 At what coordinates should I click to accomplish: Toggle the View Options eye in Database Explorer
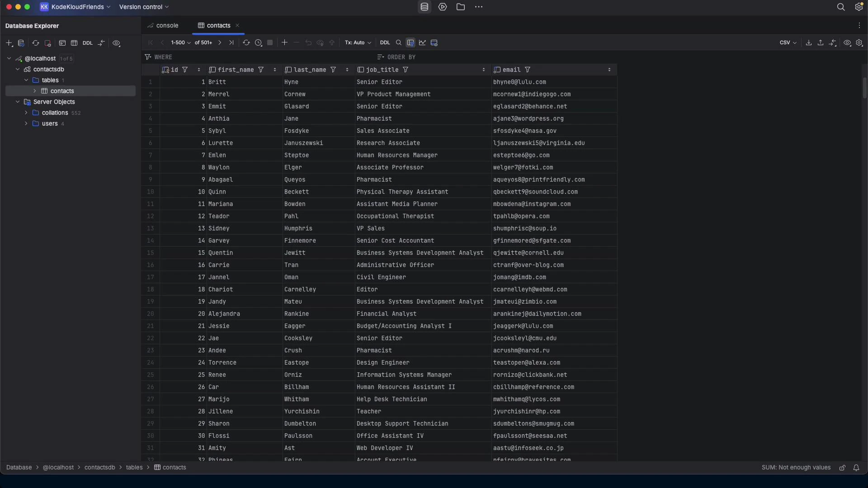click(116, 43)
